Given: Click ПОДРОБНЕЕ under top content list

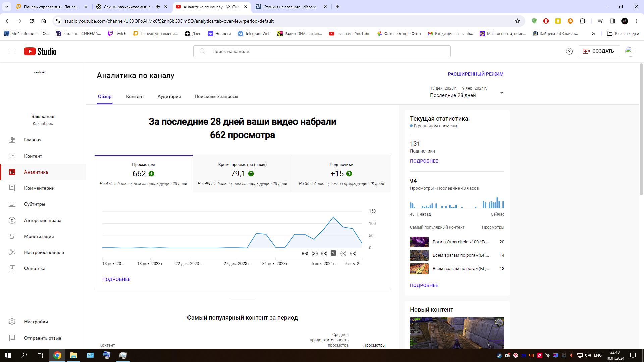Looking at the screenshot, I should click(424, 285).
